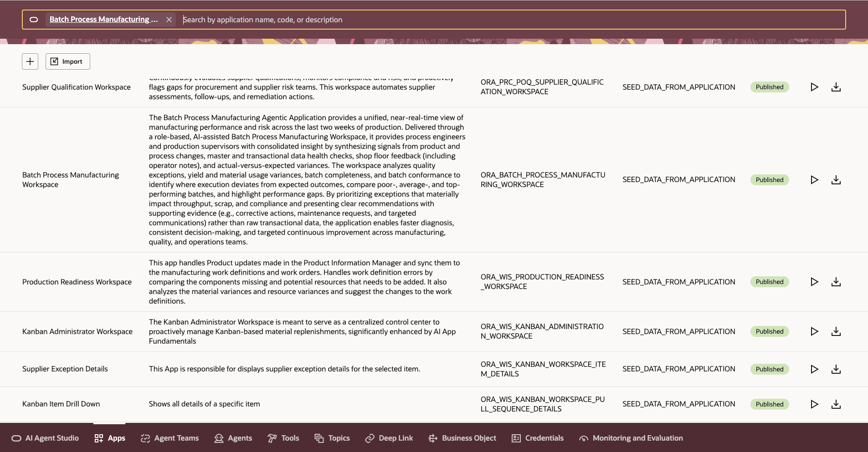Click Published badge for Batch Process Manufacturing Workspace
This screenshot has height=452, width=868.
[x=770, y=180]
